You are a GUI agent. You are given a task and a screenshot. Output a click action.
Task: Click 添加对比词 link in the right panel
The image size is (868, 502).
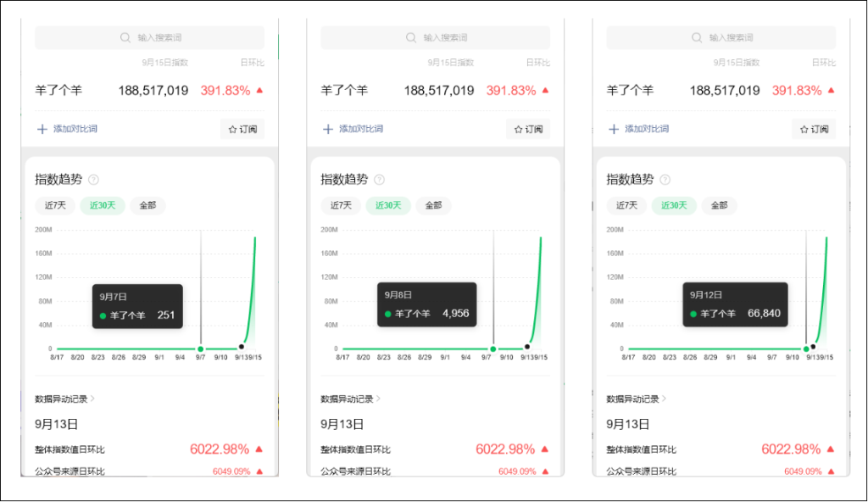click(x=647, y=129)
